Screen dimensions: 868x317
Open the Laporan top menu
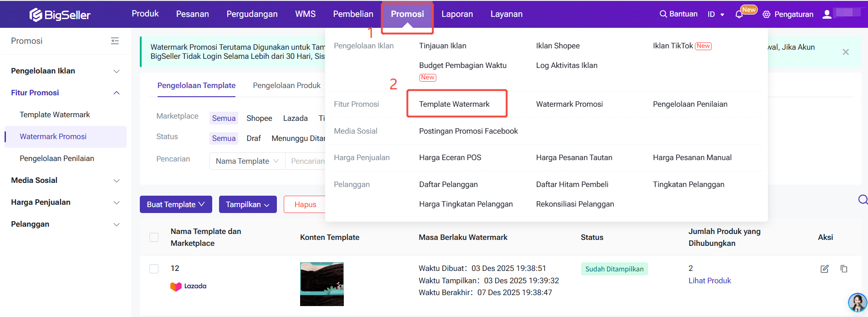[457, 14]
